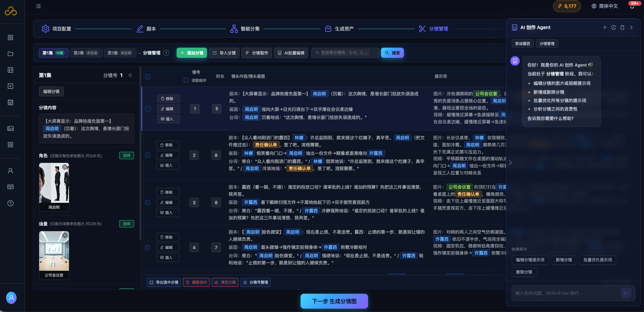Open the 简体中文 language selector
The height and width of the screenshot is (312, 644).
(605, 6)
